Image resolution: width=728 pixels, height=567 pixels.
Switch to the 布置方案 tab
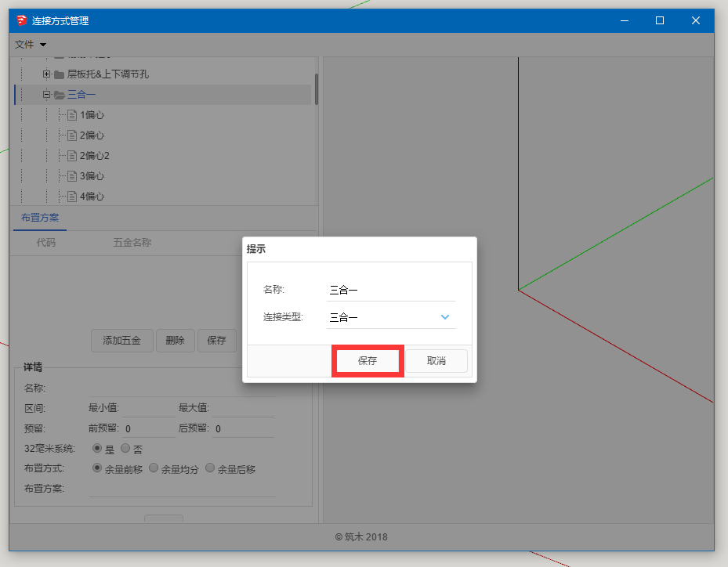tap(40, 218)
